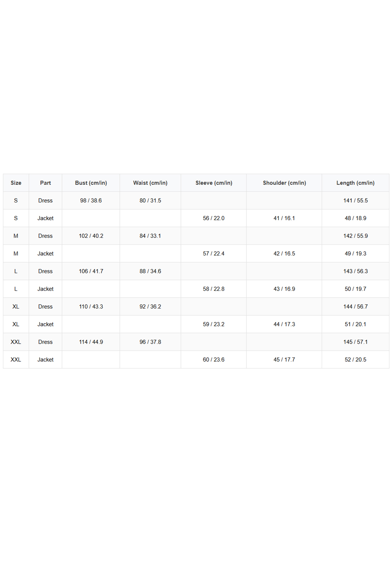Click the 88 / 34.6 waist value
The image size is (392, 588).
pyautogui.click(x=150, y=271)
